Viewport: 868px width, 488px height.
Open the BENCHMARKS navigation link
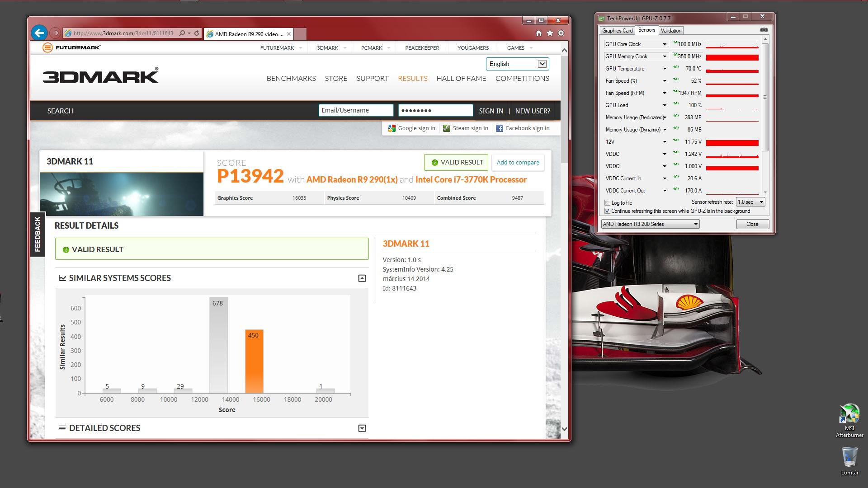(291, 78)
